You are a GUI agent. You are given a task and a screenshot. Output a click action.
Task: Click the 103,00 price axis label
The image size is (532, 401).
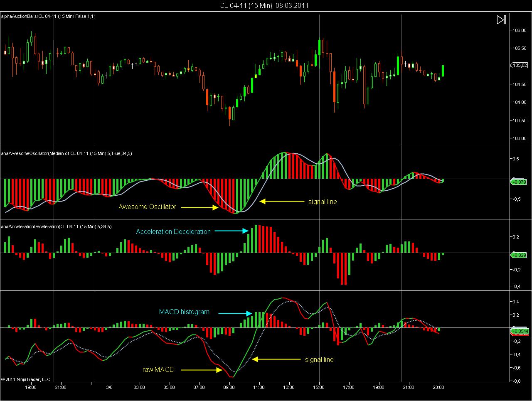(x=520, y=138)
